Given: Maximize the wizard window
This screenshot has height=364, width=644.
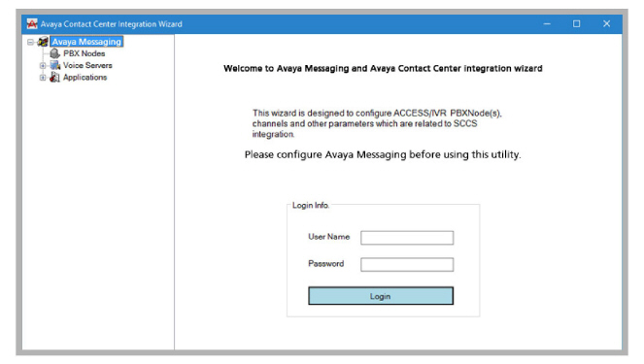Looking at the screenshot, I should coord(577,24).
